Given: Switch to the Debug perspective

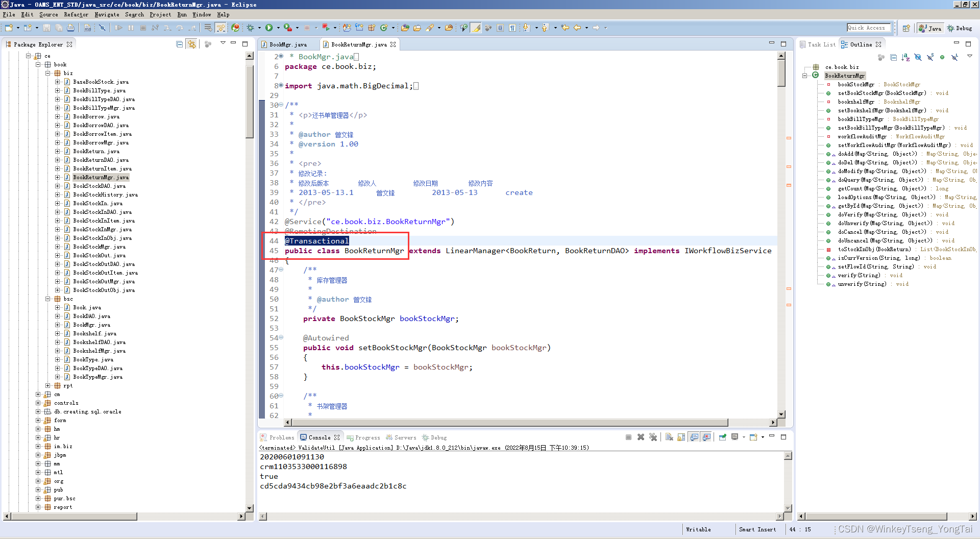Looking at the screenshot, I should click(960, 28).
